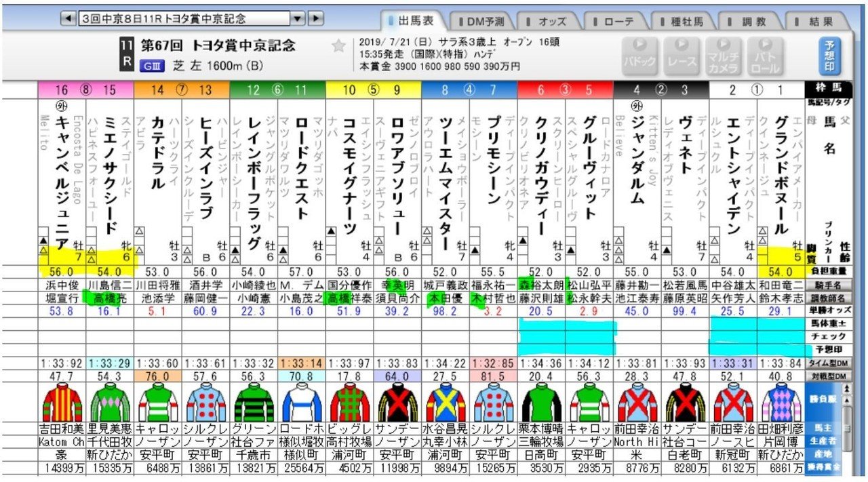Click time DM value 1:32:85
This screenshot has height=482, width=868.
pyautogui.click(x=493, y=363)
